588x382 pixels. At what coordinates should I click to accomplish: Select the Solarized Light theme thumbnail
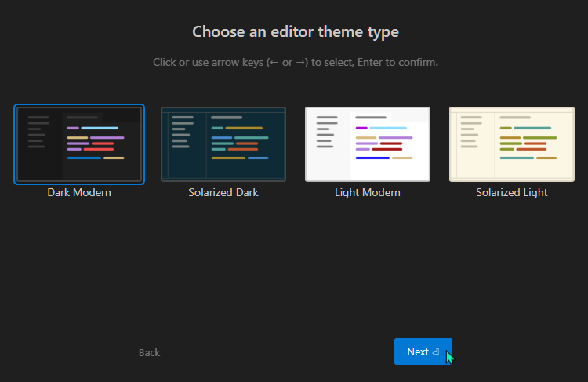pyautogui.click(x=511, y=144)
